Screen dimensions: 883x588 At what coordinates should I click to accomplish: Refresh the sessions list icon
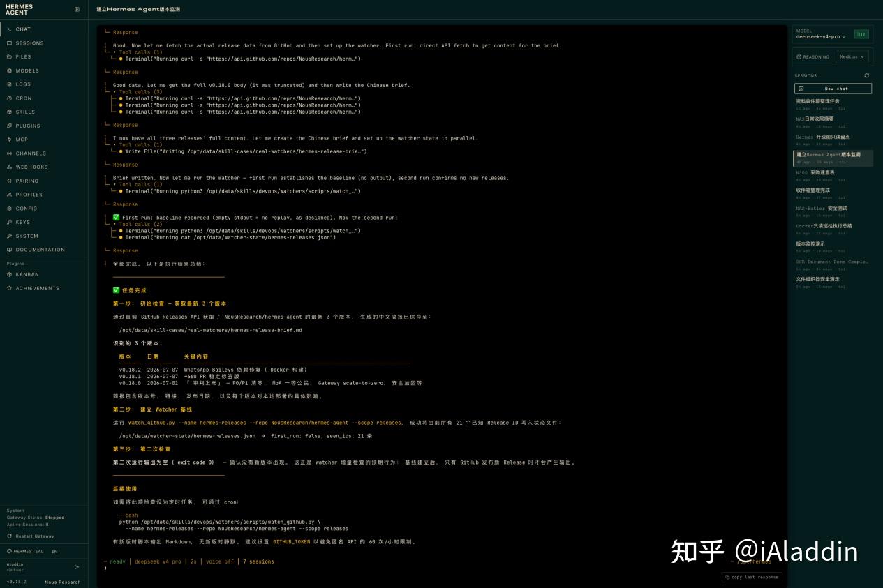pyautogui.click(x=867, y=75)
